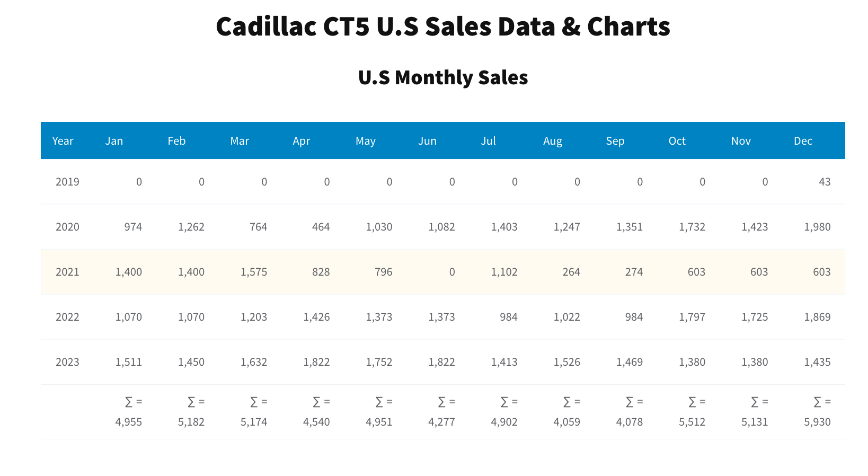This screenshot has width=868, height=476.
Task: Click the Dec column header
Action: (x=803, y=141)
